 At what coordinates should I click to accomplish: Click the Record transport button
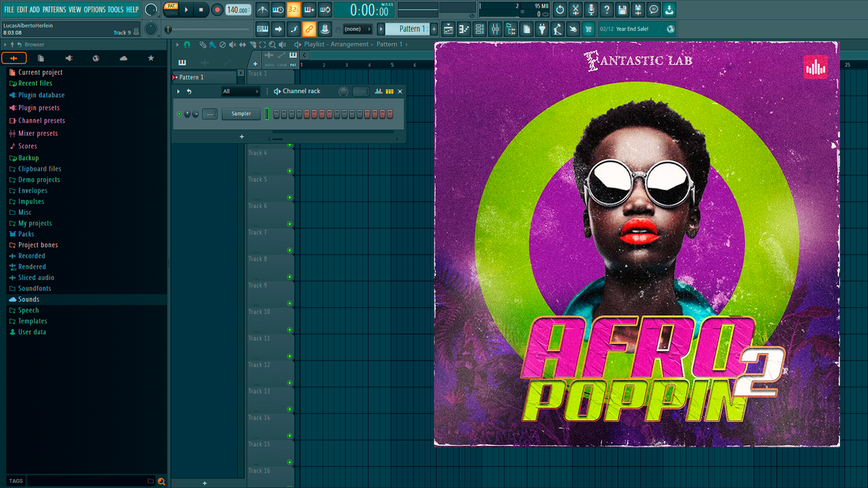tap(217, 10)
